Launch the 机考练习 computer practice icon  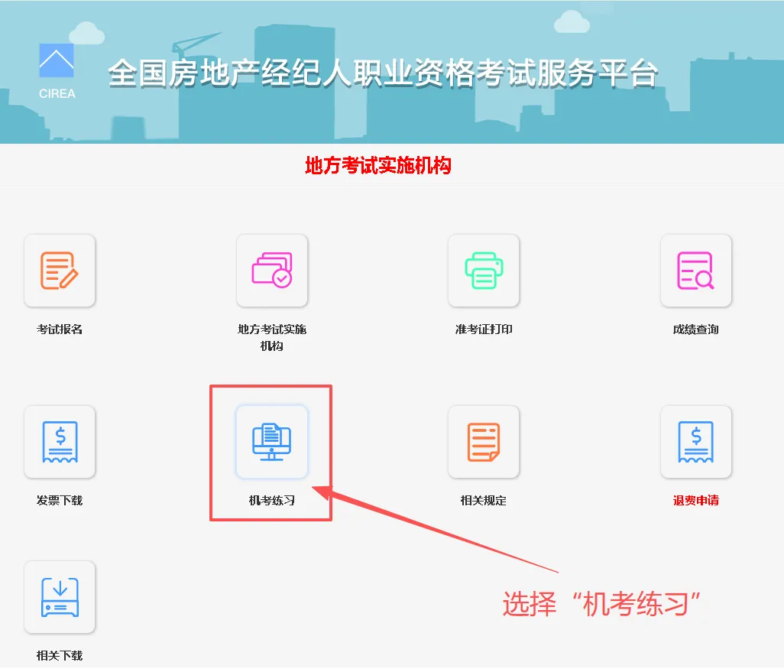[x=271, y=441]
